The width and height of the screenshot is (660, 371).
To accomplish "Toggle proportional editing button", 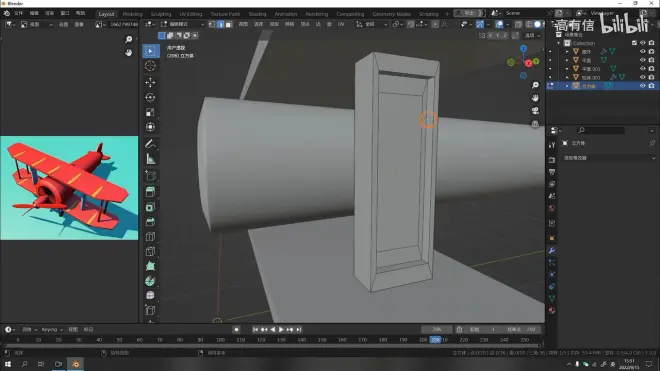I will pos(435,24).
